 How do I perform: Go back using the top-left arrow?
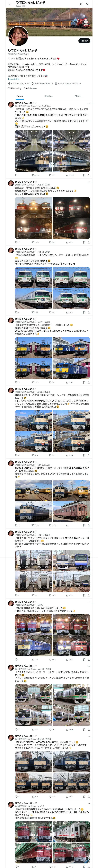tap(9, 4)
